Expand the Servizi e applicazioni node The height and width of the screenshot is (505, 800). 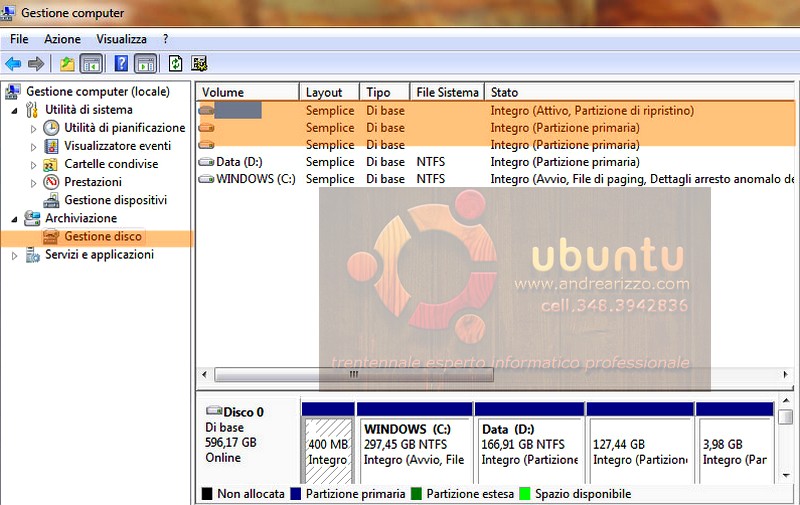click(14, 256)
